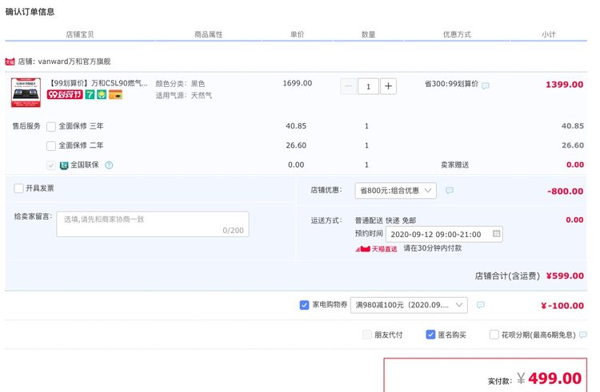Click the 请在30分钟内付款 notice
The image size is (600, 392).
coord(433,248)
